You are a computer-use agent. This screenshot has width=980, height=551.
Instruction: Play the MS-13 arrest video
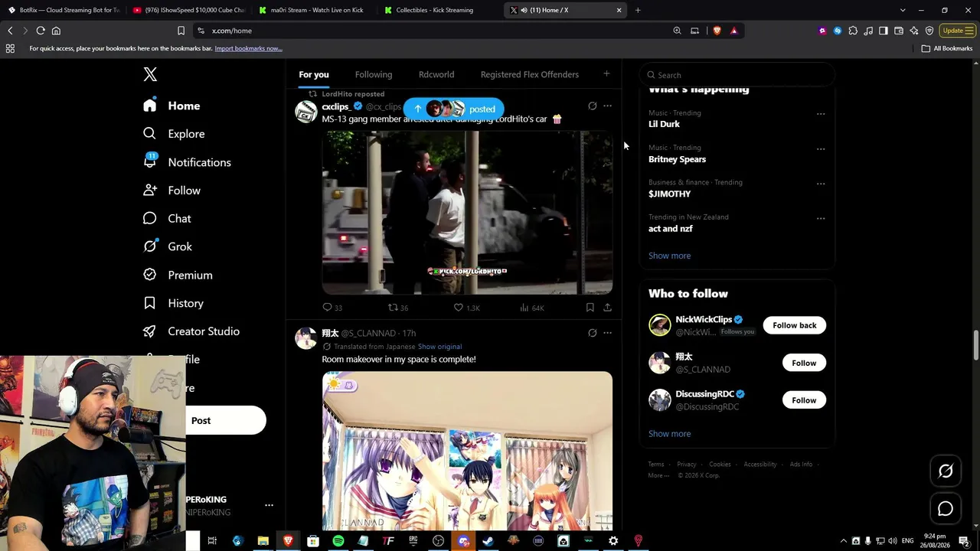[x=467, y=213]
